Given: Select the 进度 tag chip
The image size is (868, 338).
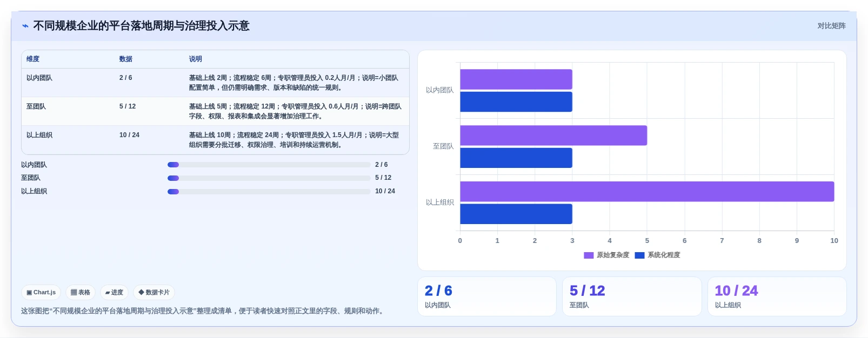Looking at the screenshot, I should [114, 292].
